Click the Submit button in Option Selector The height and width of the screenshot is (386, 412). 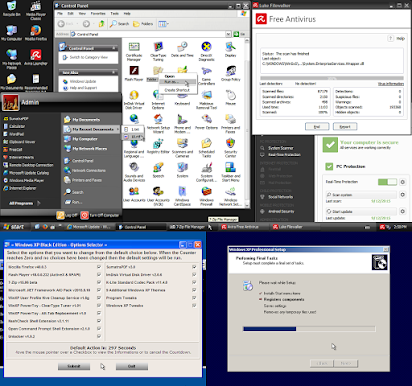click(x=74, y=366)
